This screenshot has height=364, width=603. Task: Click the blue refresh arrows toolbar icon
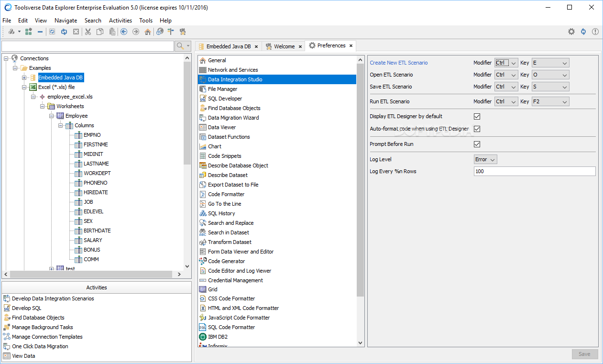pyautogui.click(x=64, y=32)
